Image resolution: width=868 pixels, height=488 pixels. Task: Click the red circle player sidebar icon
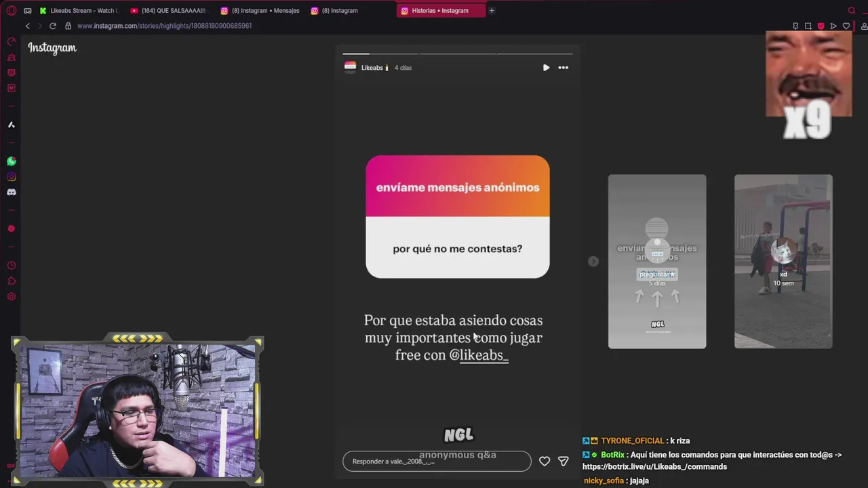click(12, 229)
